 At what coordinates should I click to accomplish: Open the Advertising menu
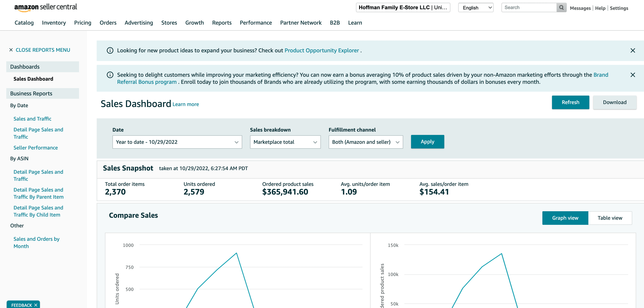pos(139,23)
